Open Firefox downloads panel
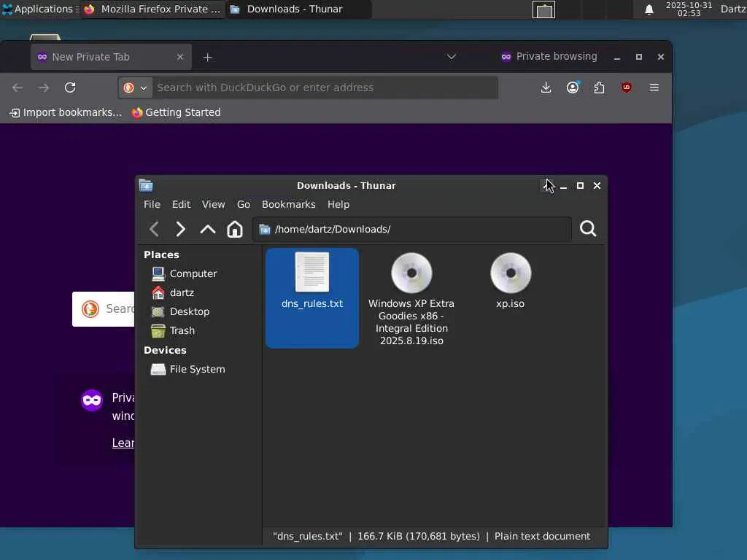This screenshot has width=747, height=560. [546, 87]
